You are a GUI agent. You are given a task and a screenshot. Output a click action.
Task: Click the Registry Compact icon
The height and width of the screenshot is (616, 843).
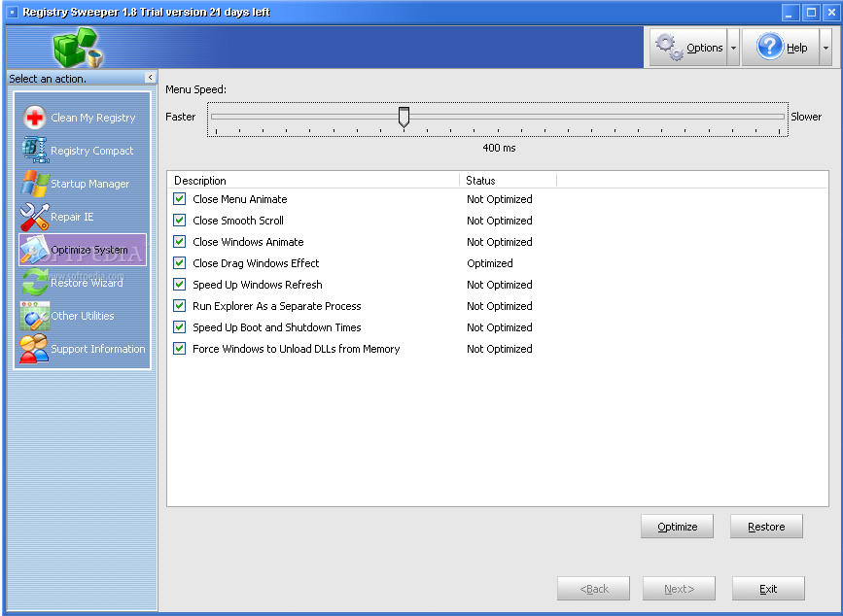34,150
